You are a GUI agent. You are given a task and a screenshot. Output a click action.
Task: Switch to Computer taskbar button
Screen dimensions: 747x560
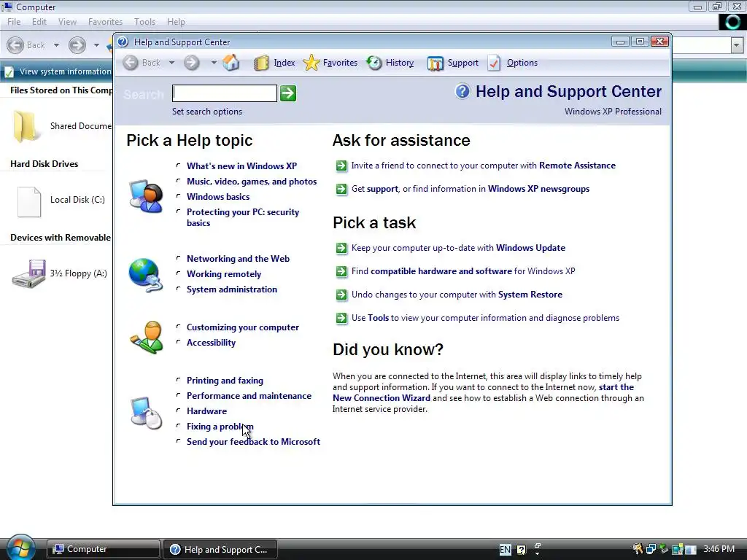click(104, 549)
